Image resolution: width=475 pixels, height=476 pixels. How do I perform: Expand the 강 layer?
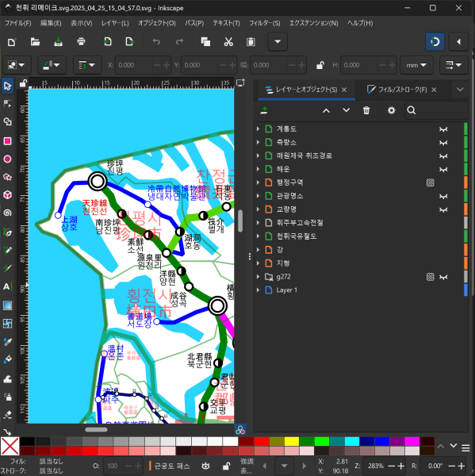click(x=258, y=250)
